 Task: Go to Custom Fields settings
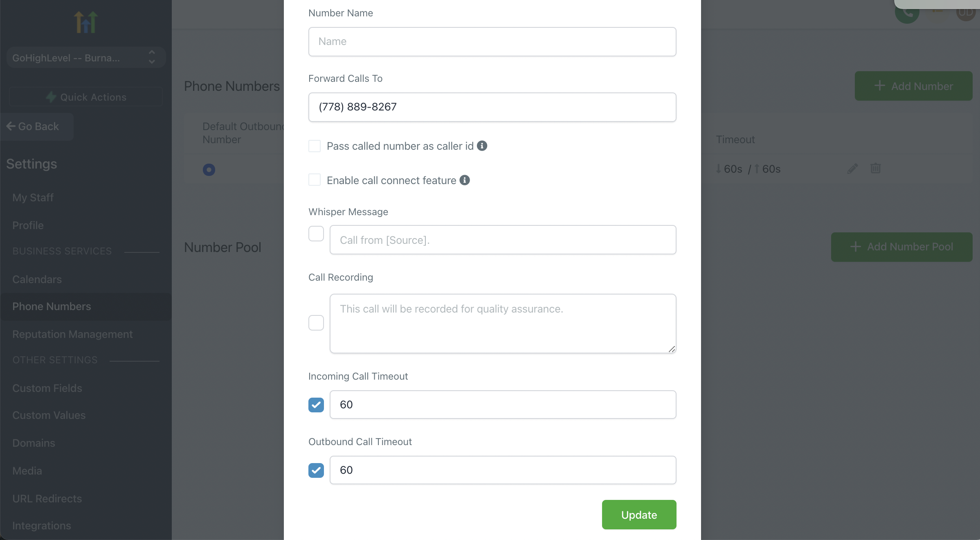(x=47, y=388)
